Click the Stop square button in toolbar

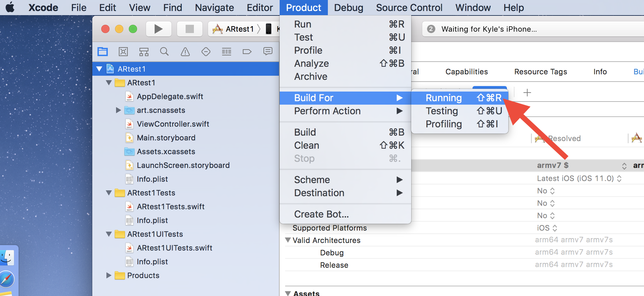(189, 29)
